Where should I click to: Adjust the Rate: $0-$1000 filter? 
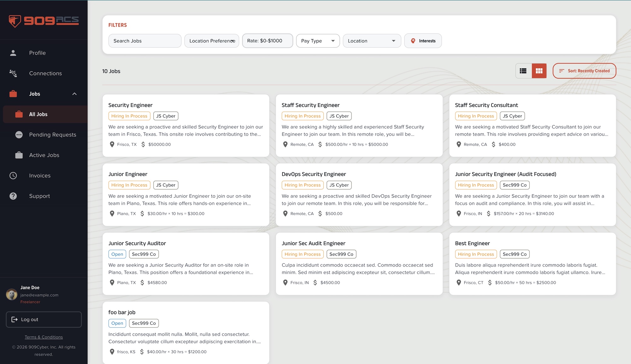tap(267, 41)
